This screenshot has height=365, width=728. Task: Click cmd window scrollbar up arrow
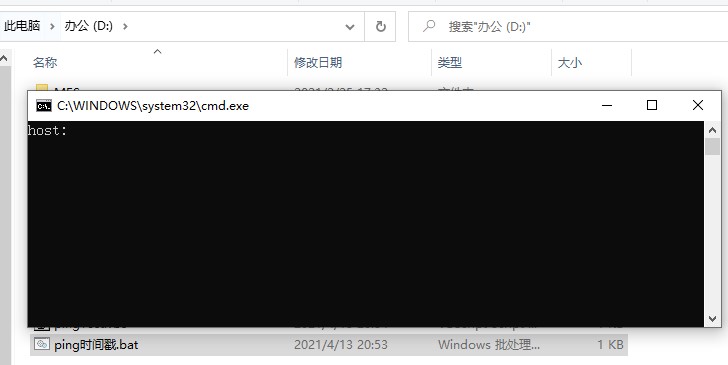pyautogui.click(x=712, y=130)
